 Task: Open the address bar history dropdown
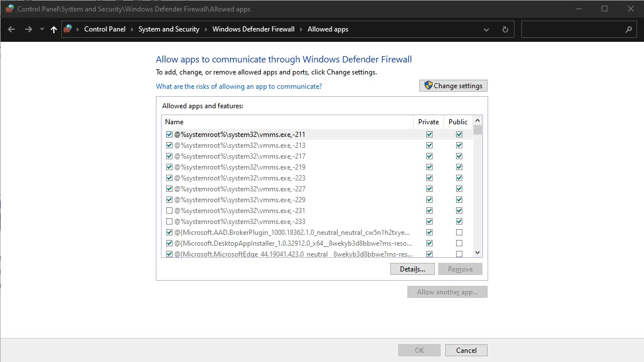click(486, 30)
